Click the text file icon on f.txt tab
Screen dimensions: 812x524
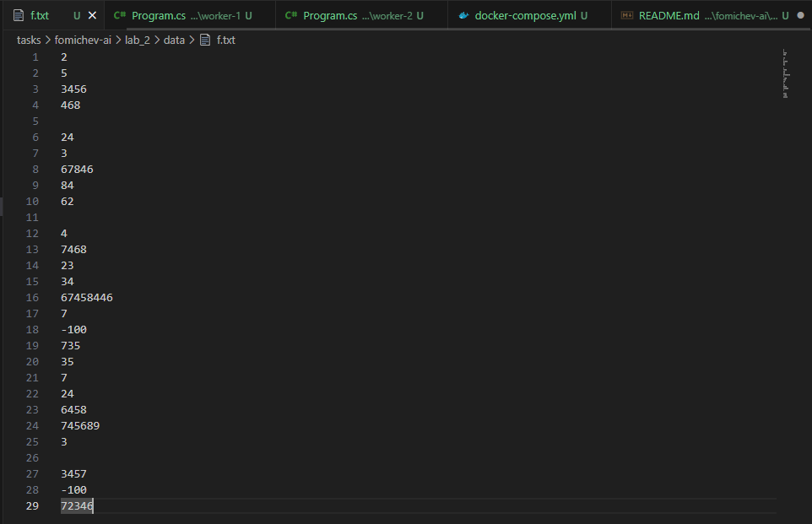19,15
